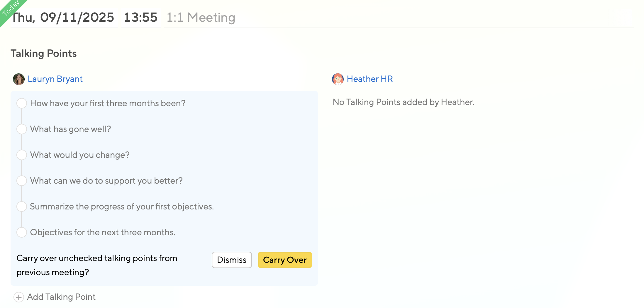Tick the 'What would you change?' checkbox
Image resolution: width=644 pixels, height=308 pixels.
[22, 155]
